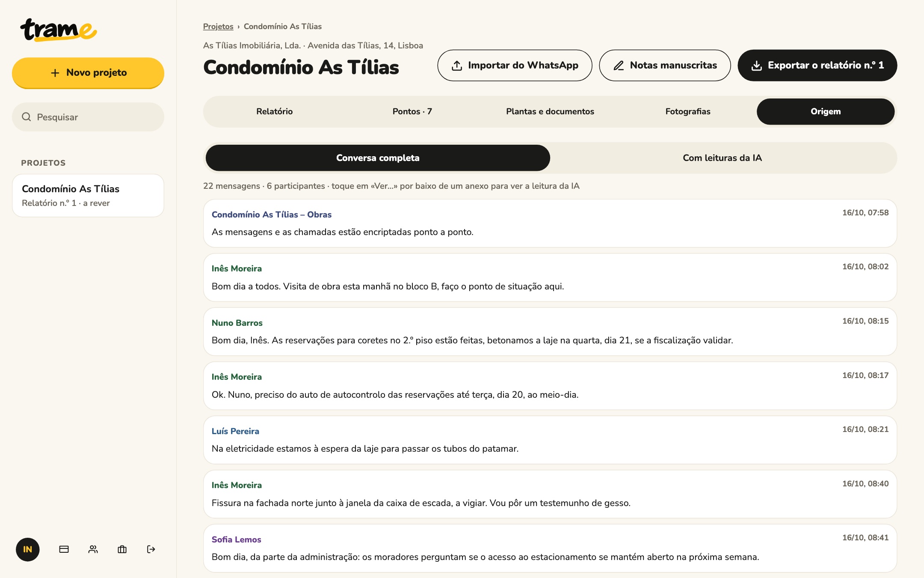
Task: Click the 16/10, 08:02 timestamp
Action: [x=865, y=267]
